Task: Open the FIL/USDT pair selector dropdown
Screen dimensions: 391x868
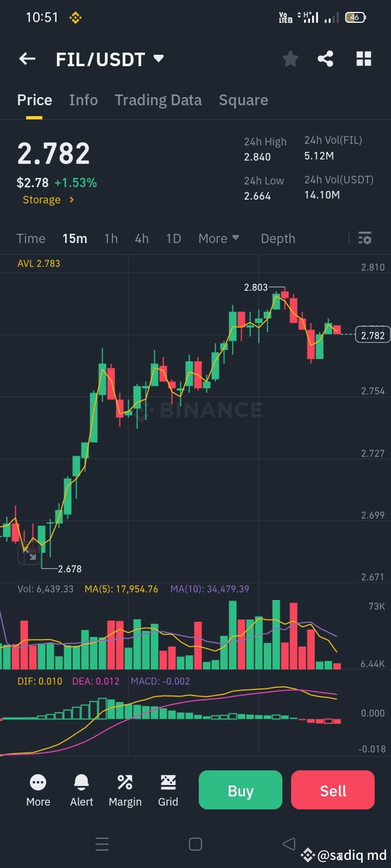Action: click(157, 59)
